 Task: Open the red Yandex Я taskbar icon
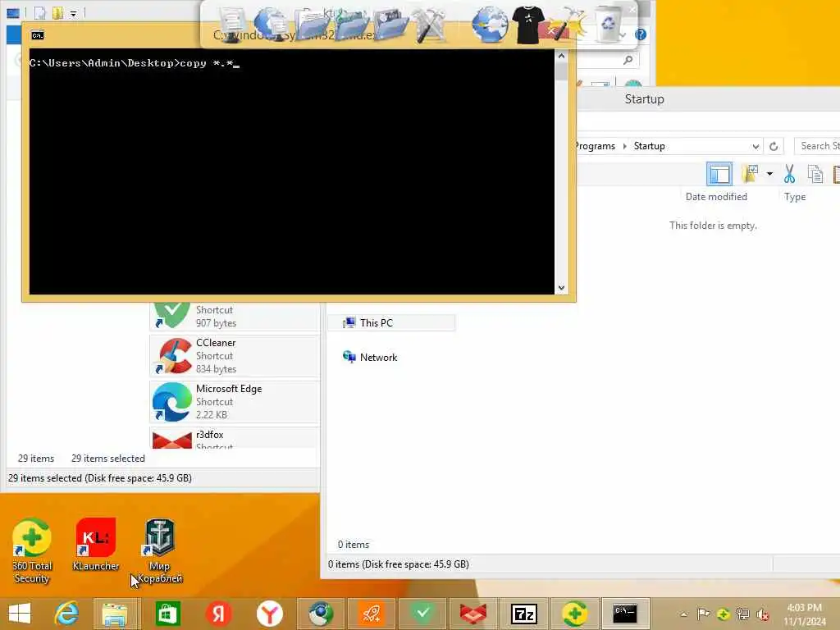(218, 614)
